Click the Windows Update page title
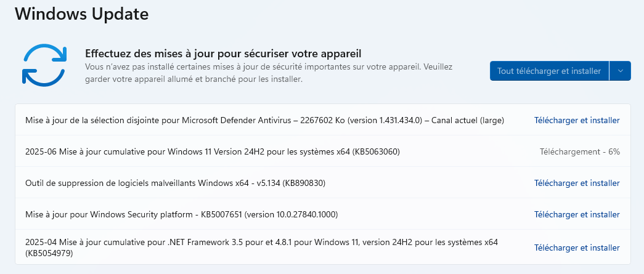The height and width of the screenshot is (274, 644). pyautogui.click(x=82, y=14)
